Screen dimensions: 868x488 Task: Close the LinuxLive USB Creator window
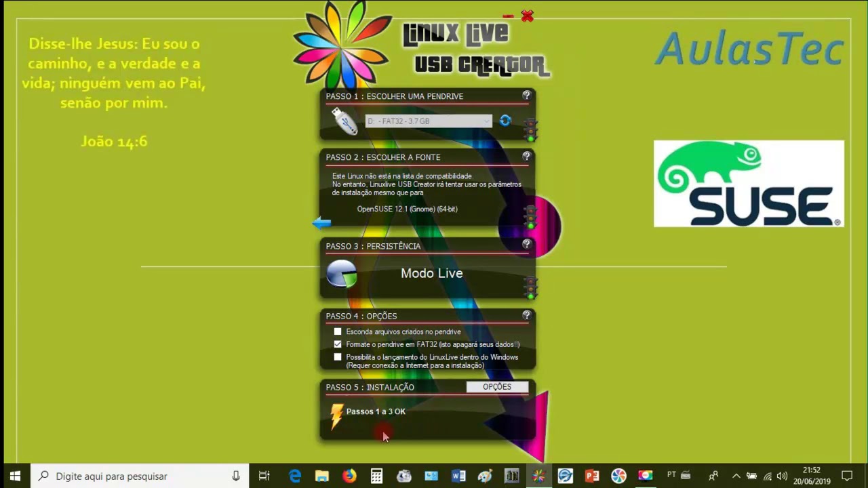click(x=527, y=16)
